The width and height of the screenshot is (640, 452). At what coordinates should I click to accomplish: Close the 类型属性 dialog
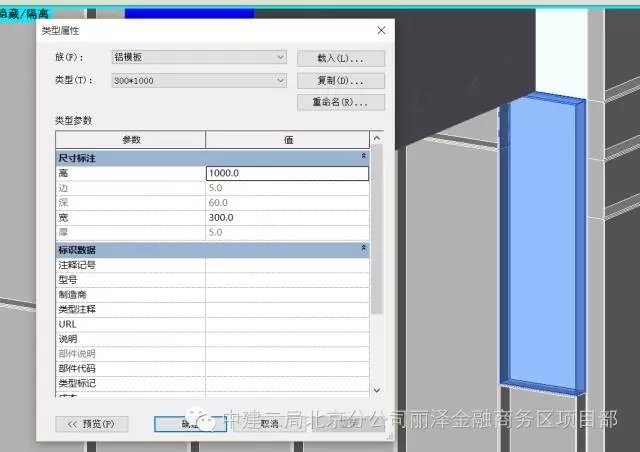pos(381,32)
